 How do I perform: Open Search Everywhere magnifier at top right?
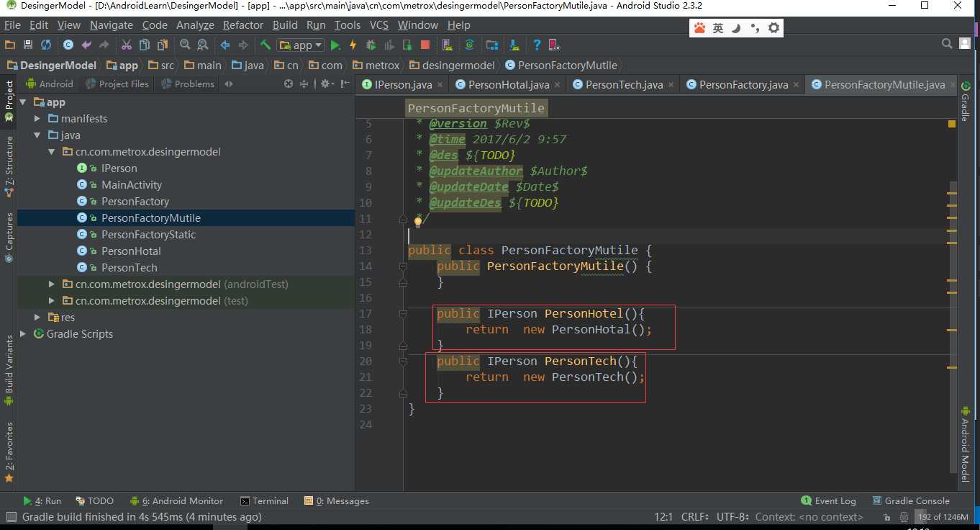point(948,44)
